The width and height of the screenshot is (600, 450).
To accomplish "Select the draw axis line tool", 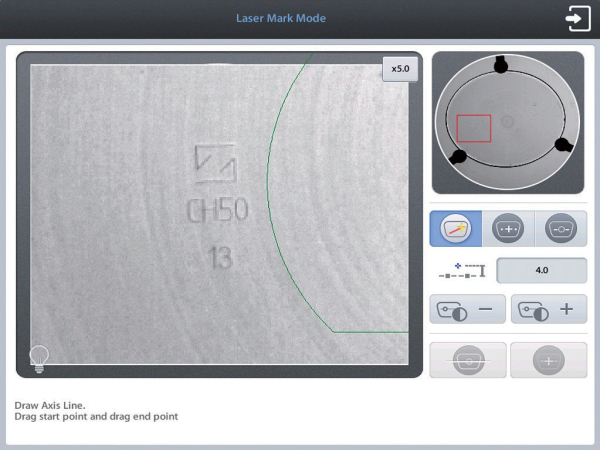I will click(455, 228).
